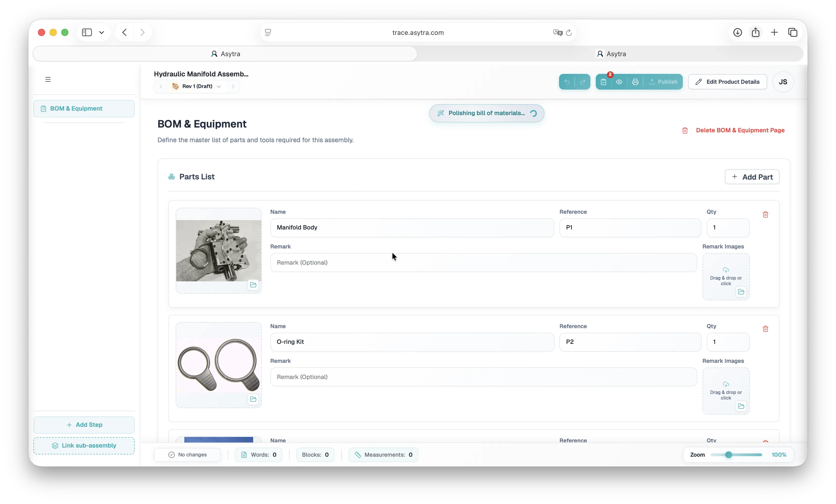This screenshot has height=504, width=836.
Task: Click the Zoom slider handle
Action: 728,454
